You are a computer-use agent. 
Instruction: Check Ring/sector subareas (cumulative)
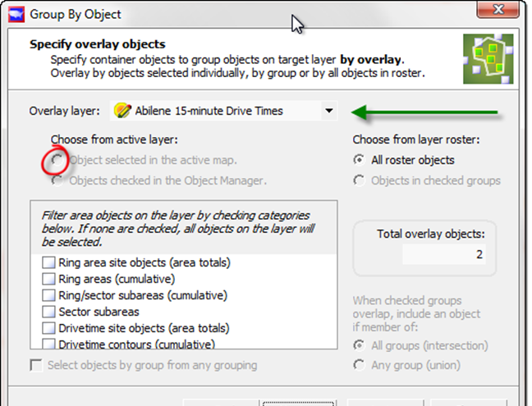48,296
